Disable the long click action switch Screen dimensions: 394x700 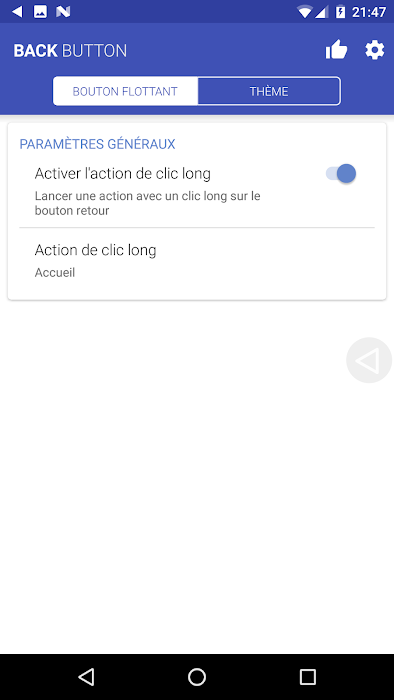341,174
